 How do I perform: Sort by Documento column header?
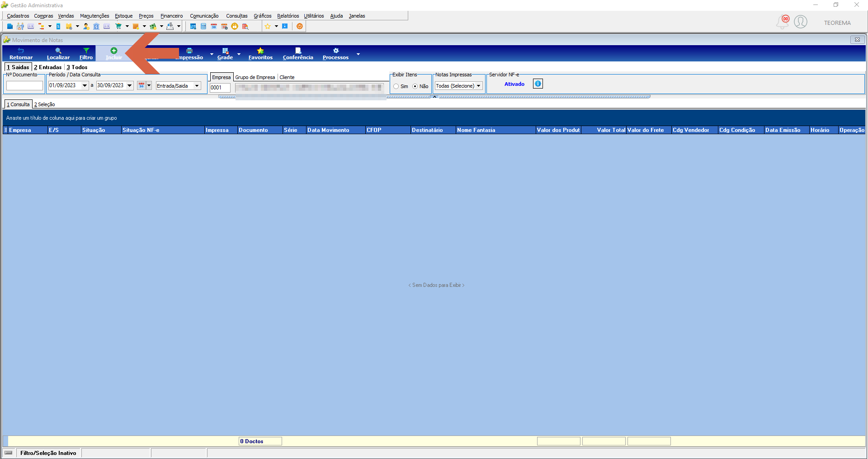(x=260, y=130)
